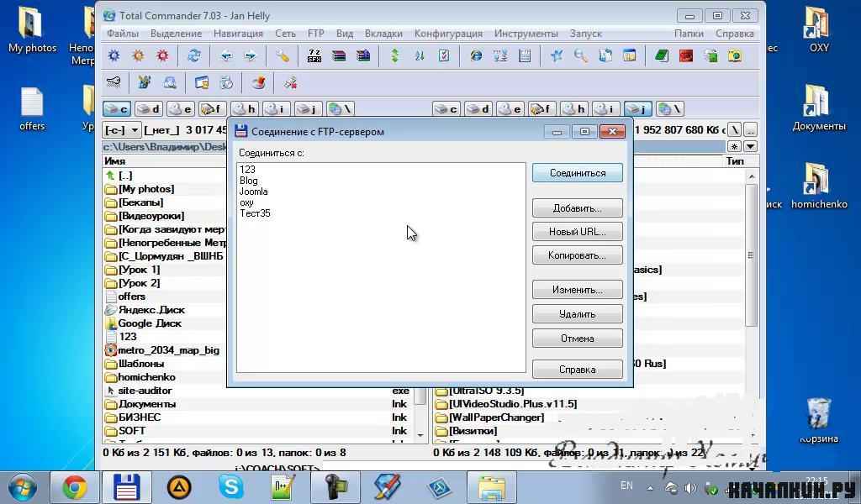The width and height of the screenshot is (861, 504).
Task: Open the Навигация menu
Action: click(x=238, y=34)
